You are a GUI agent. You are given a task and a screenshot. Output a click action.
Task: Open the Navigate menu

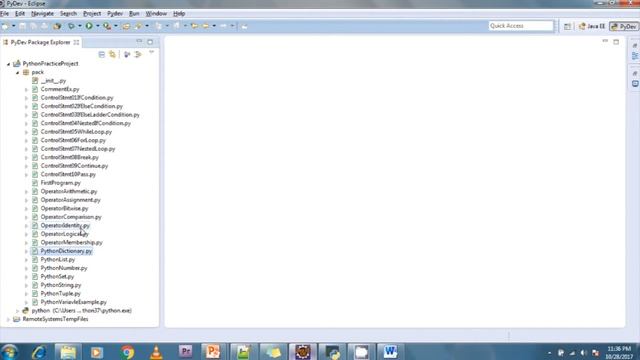(x=42, y=13)
